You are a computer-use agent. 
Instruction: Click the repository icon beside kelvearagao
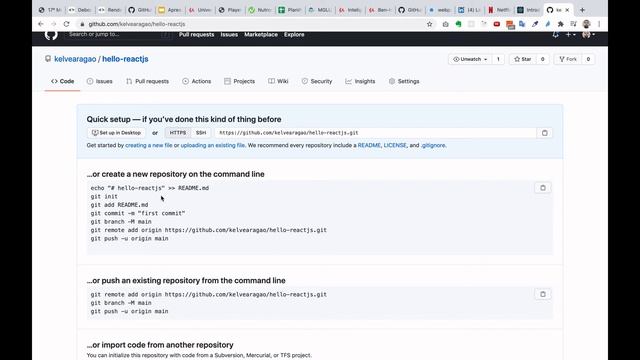point(48,59)
